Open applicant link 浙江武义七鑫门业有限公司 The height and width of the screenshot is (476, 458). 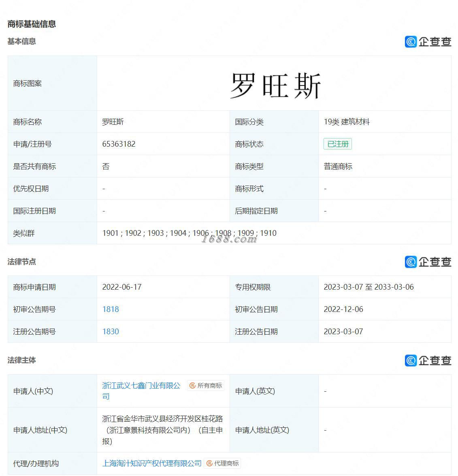(x=141, y=391)
